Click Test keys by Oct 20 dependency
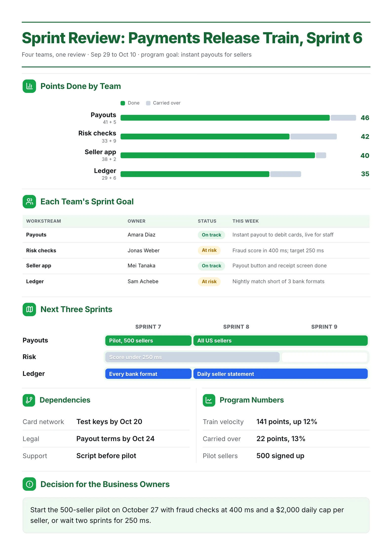Screen dimensions: 392x555 (109, 422)
